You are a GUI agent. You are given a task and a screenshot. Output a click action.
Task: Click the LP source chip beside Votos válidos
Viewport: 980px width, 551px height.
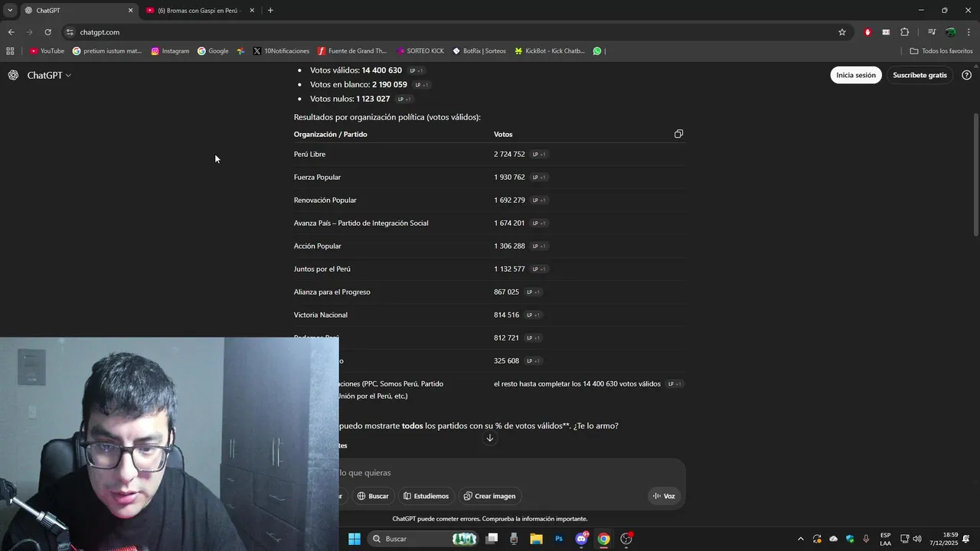coord(416,70)
